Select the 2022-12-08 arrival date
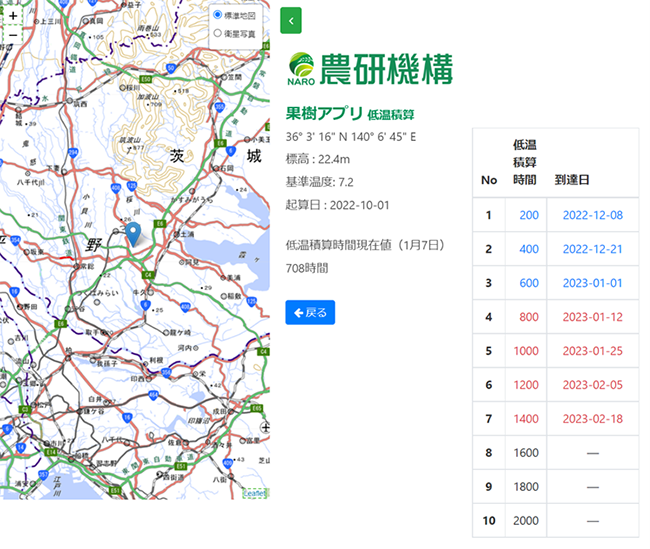The image size is (650, 549). tap(593, 215)
